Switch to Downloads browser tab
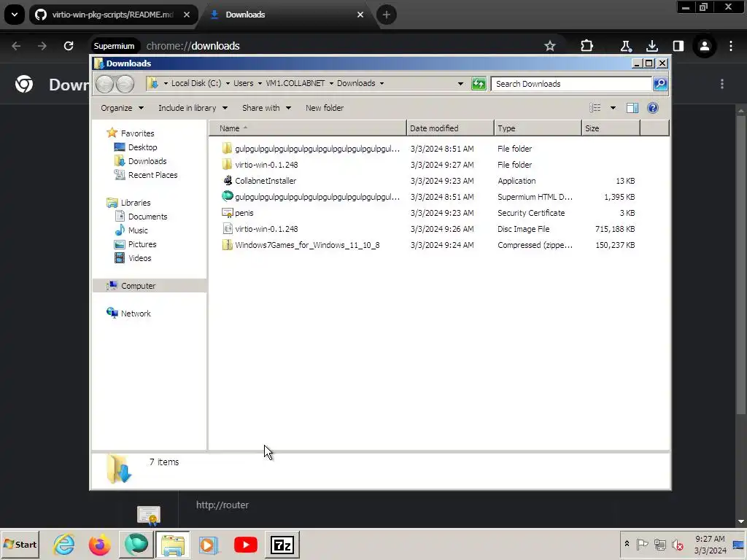Screen dimensions: 747x560 287,15
